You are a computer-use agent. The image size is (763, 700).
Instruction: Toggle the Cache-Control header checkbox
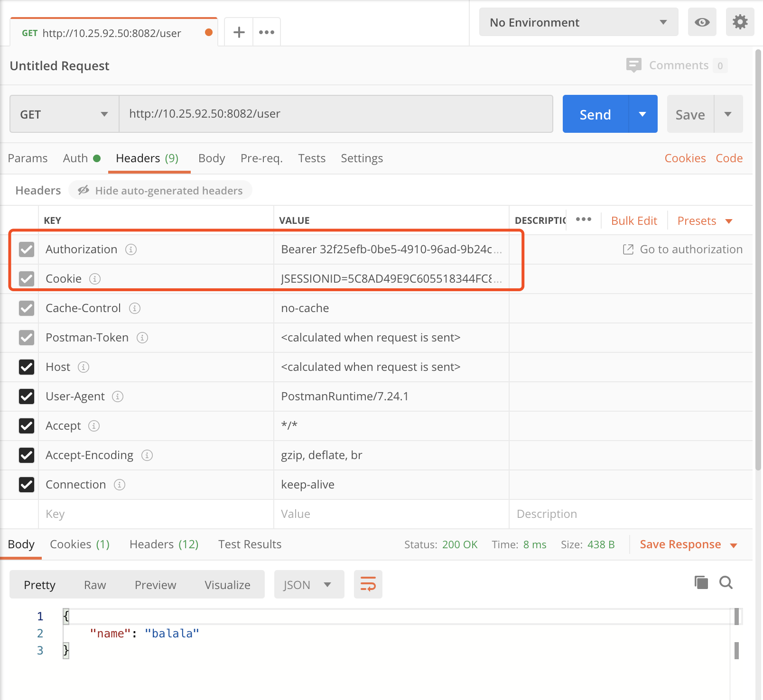click(x=27, y=308)
